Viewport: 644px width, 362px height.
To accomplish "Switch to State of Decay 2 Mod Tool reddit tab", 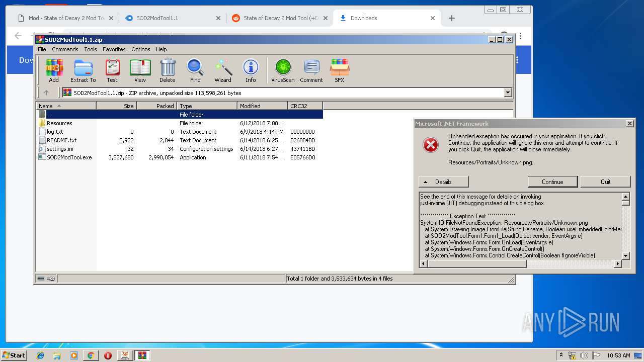I will tap(279, 18).
